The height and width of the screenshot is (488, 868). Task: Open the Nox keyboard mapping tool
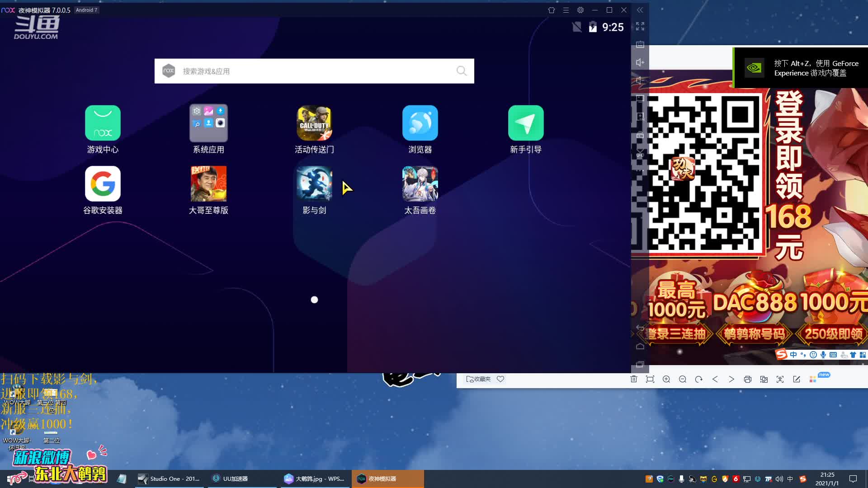click(x=640, y=45)
